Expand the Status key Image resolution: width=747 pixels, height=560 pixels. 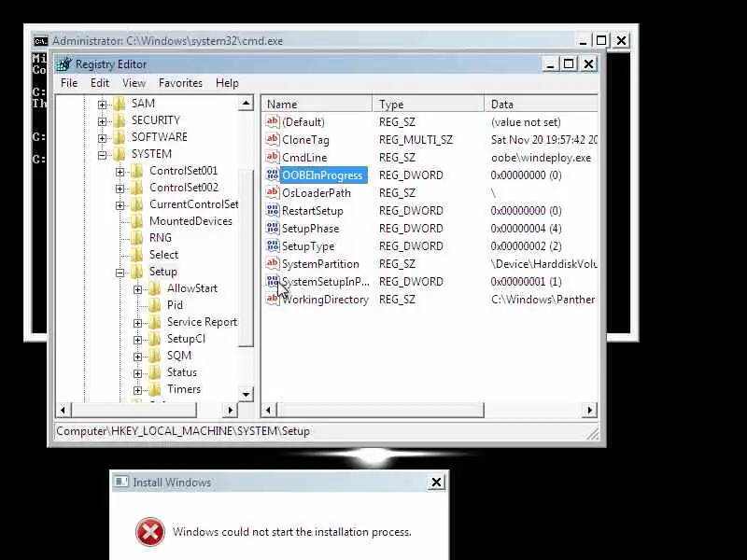click(x=137, y=374)
